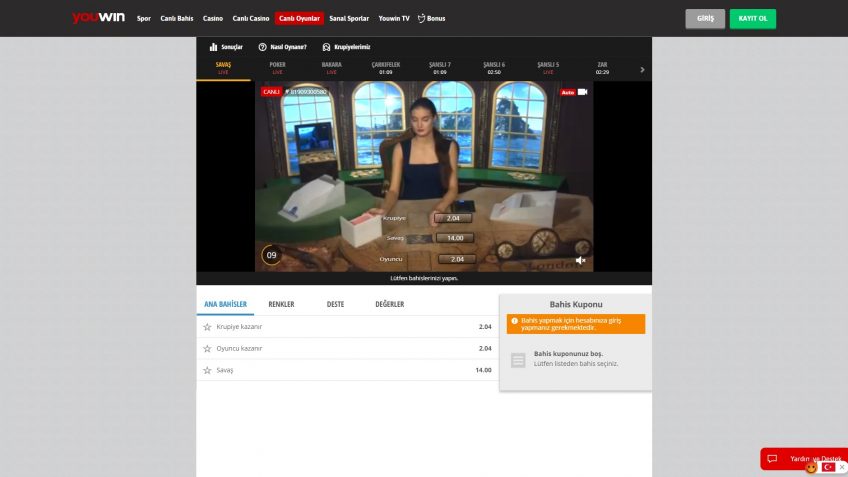Click the KAYIT OL register button
Screen dimensions: 848x477
(x=753, y=18)
